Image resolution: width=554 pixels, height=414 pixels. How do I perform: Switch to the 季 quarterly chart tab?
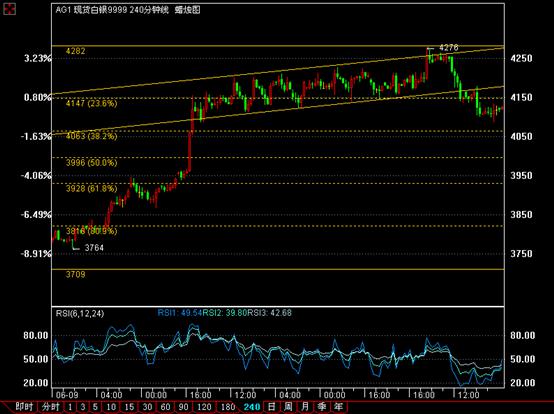pos(322,407)
